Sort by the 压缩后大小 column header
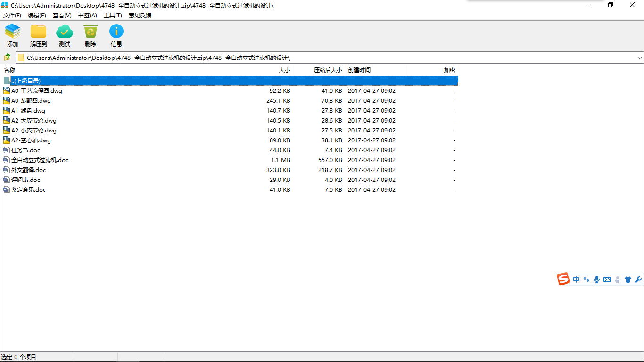 [319, 70]
